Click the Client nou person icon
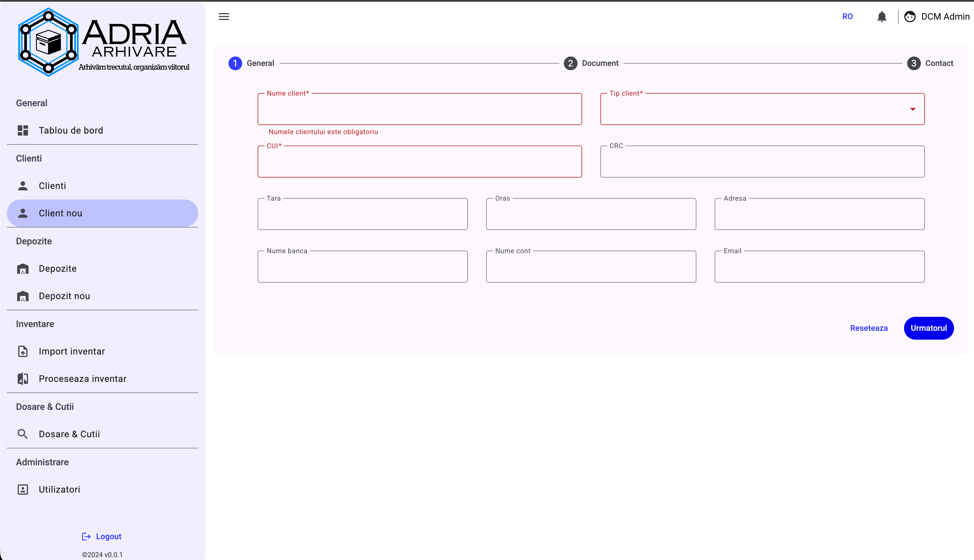This screenshot has height=560, width=974. (x=23, y=213)
